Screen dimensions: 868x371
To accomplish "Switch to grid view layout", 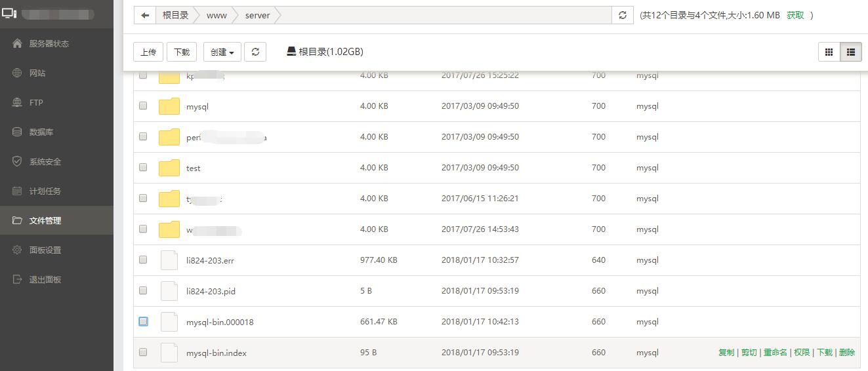I will tap(829, 52).
